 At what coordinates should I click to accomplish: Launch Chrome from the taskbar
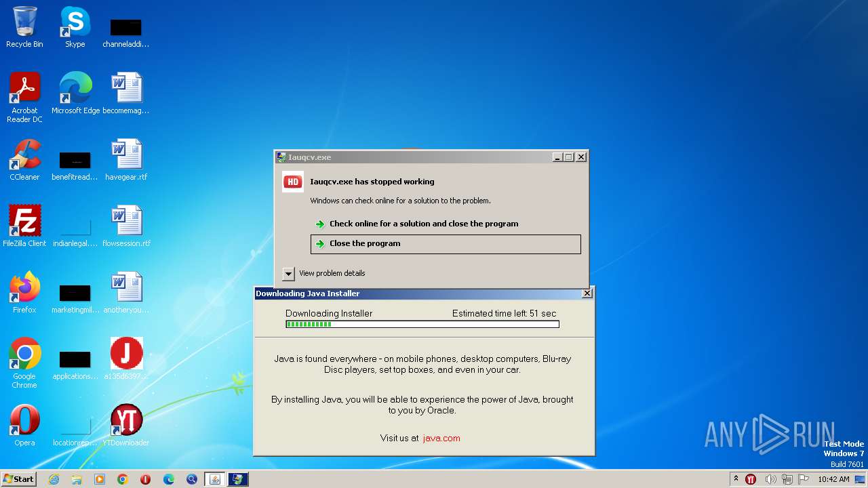[123, 479]
